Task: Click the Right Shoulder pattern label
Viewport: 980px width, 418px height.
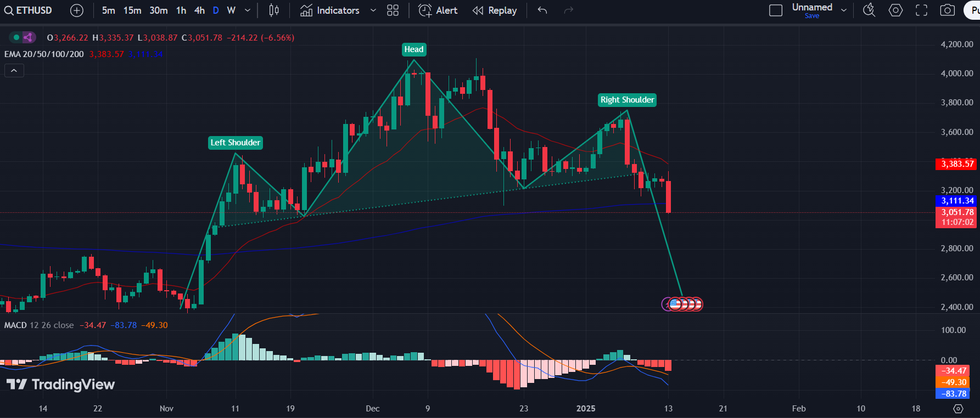Action: point(628,100)
